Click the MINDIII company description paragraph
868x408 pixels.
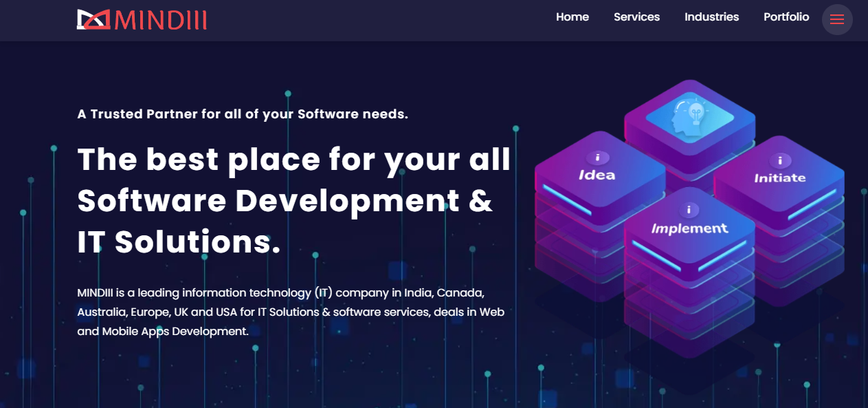click(x=291, y=312)
